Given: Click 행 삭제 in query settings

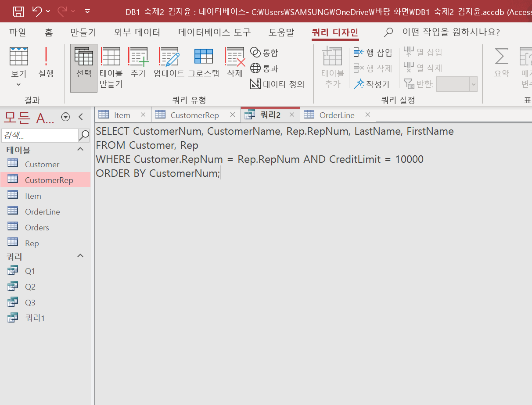Looking at the screenshot, I should pos(373,68).
